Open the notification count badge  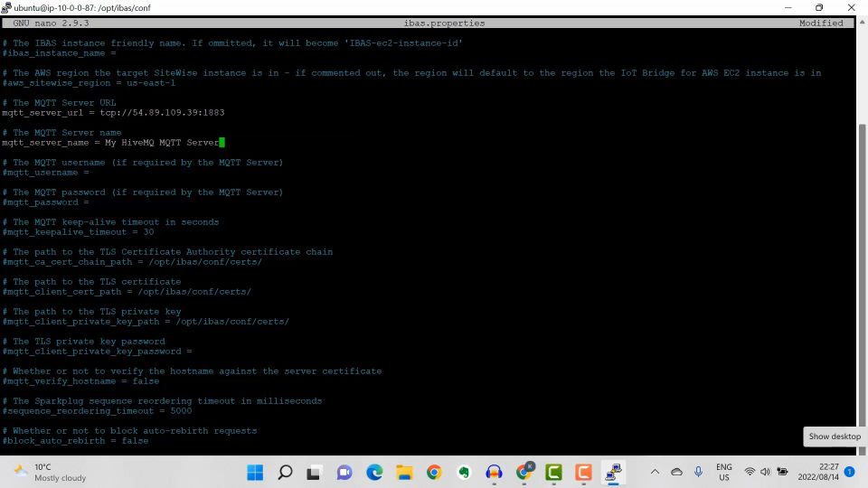pyautogui.click(x=850, y=472)
